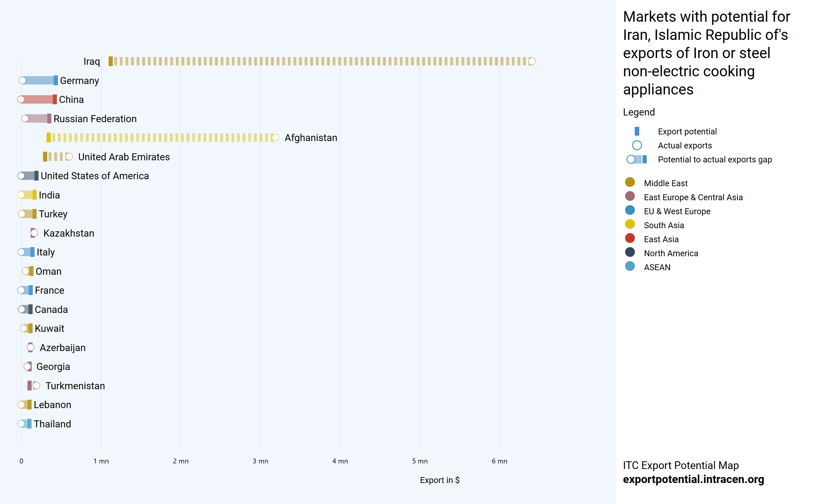Click the ASEAN legend dot

630,266
